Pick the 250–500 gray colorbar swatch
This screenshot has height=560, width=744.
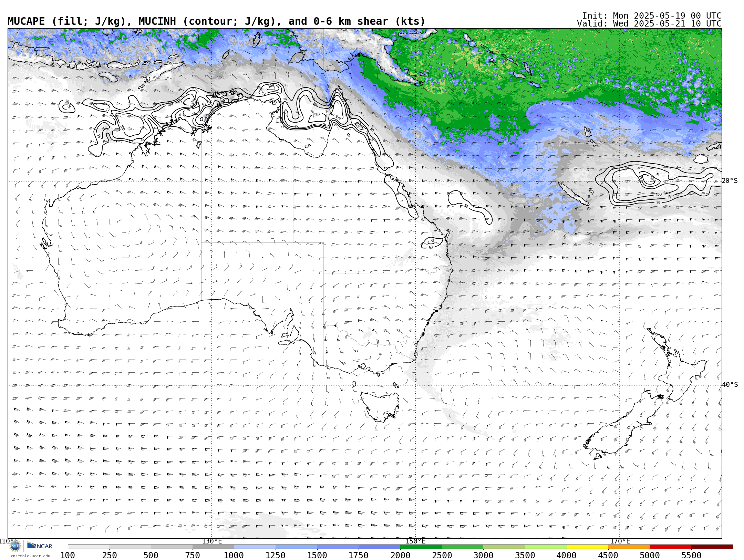pos(130,547)
